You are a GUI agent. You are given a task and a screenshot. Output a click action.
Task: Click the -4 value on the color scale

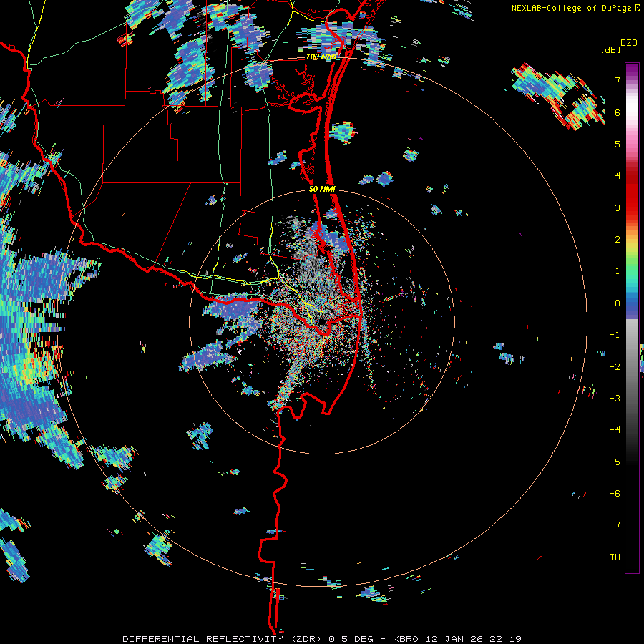tap(615, 430)
